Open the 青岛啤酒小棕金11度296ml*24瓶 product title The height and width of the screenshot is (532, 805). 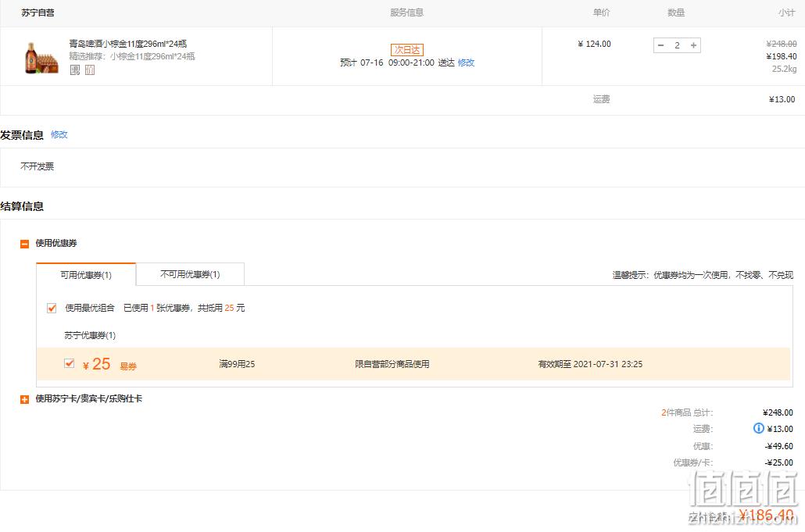tap(128, 44)
